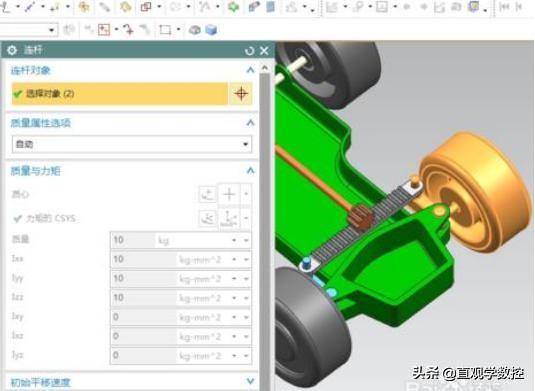Screen dimensions: 535x391
Task: Activate the 选择对象 (2) selection row
Action: 120,93
